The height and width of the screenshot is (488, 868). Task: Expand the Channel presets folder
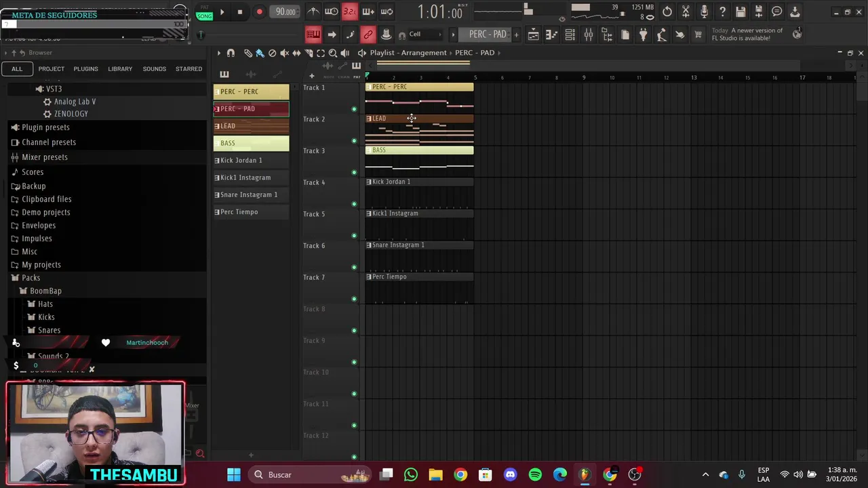[49, 142]
